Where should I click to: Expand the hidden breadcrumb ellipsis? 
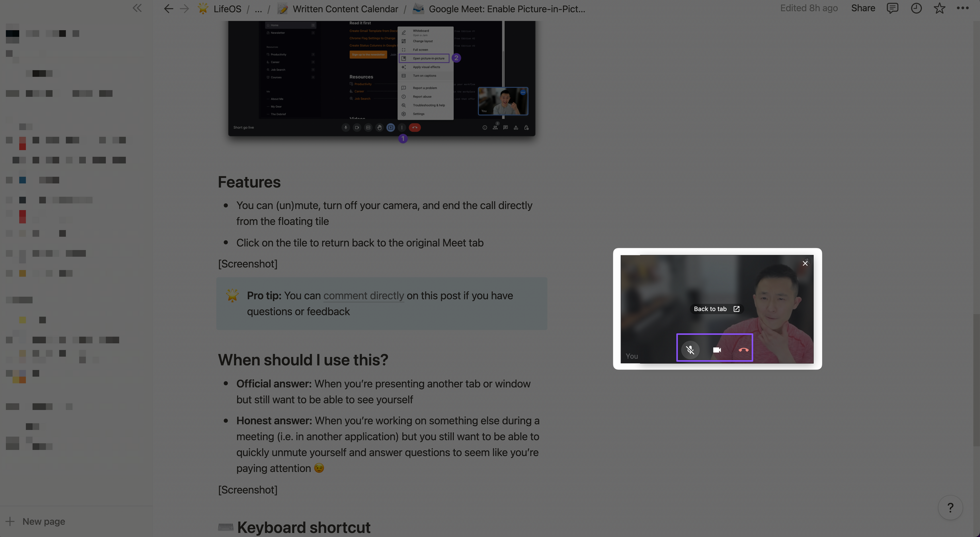pyautogui.click(x=258, y=9)
